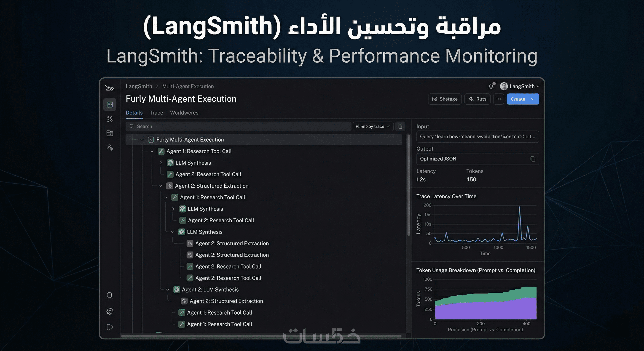Copy the Optimized JSON output

(532, 159)
